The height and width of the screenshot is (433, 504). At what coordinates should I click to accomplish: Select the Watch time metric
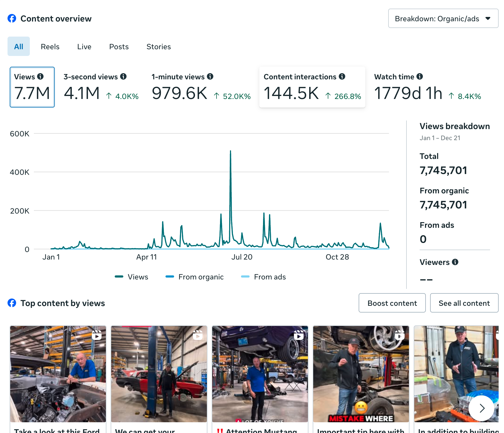click(x=427, y=87)
